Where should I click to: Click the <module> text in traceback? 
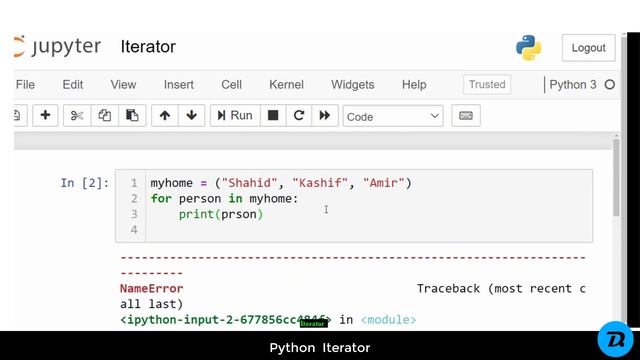pos(388,320)
